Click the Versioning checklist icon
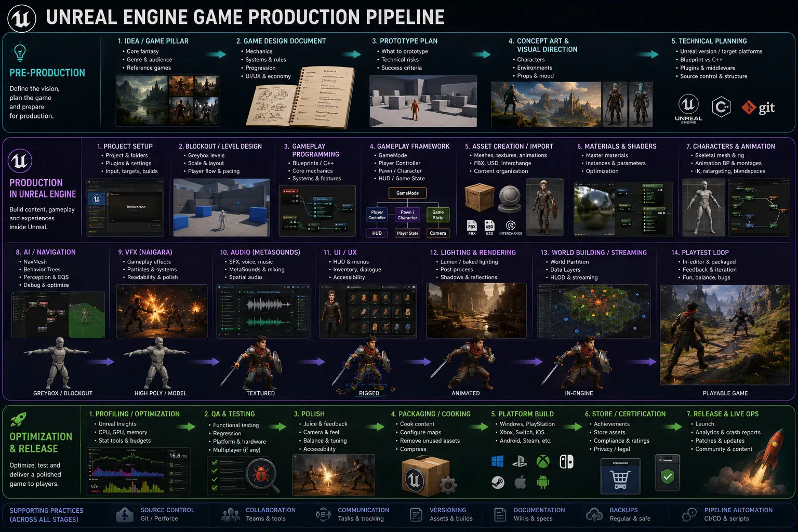This screenshot has width=798, height=532. point(416,515)
